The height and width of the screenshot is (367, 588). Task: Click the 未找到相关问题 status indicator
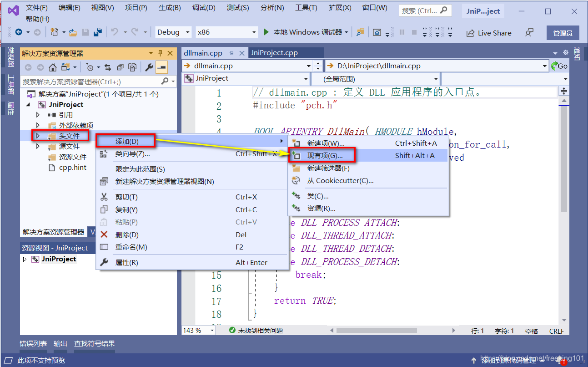click(x=256, y=331)
